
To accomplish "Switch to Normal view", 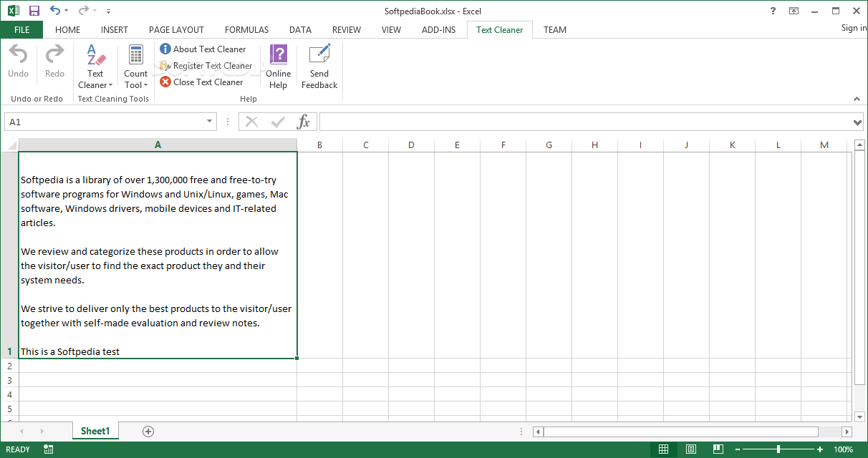I will pyautogui.click(x=663, y=449).
